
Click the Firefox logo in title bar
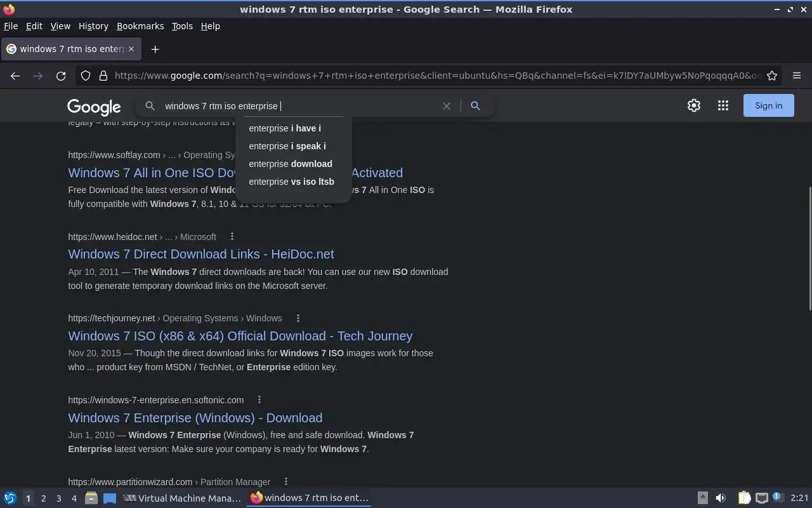(9, 10)
